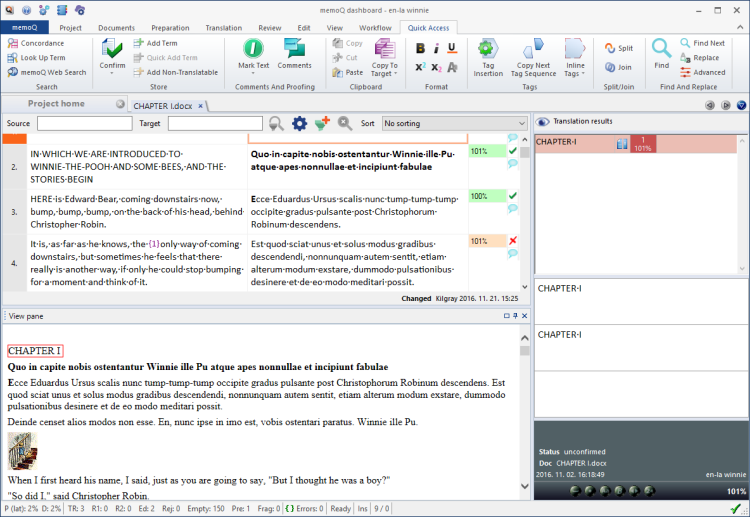Click Add Term in Store group
The image size is (750, 517).
[155, 43]
